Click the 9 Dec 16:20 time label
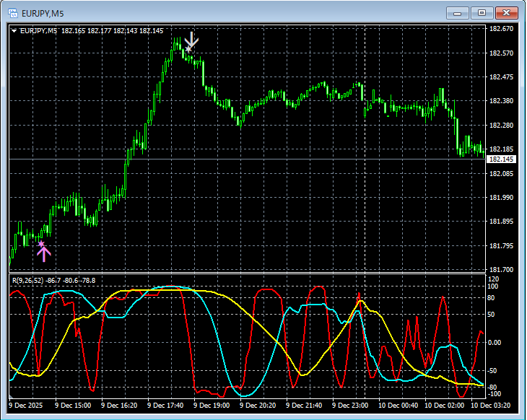 point(119,406)
